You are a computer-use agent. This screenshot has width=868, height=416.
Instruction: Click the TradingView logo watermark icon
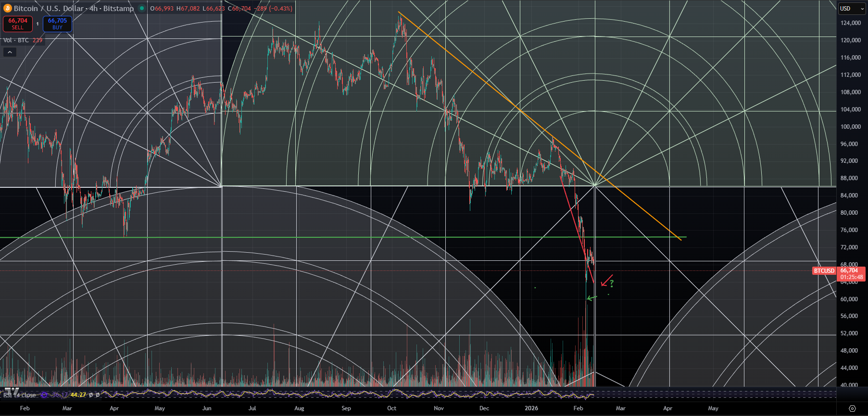(12, 391)
